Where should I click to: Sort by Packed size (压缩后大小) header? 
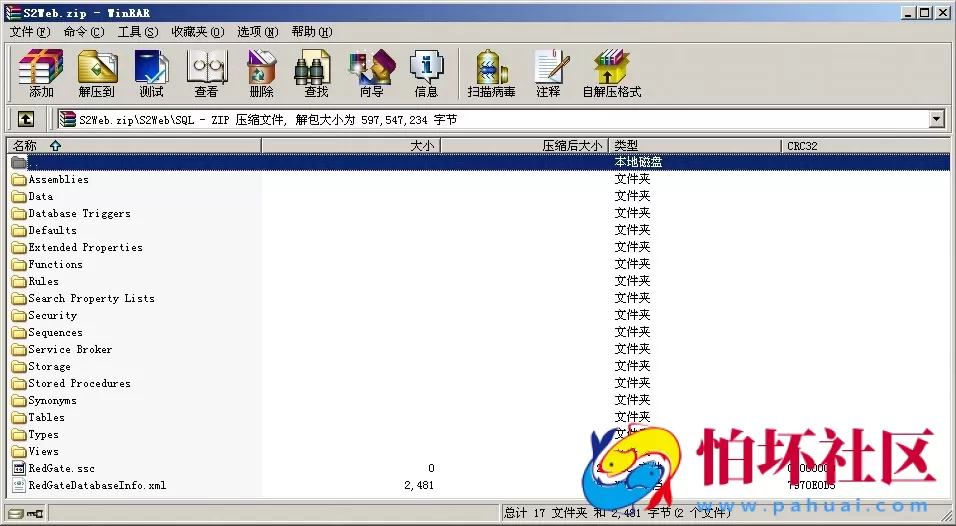click(x=525, y=146)
